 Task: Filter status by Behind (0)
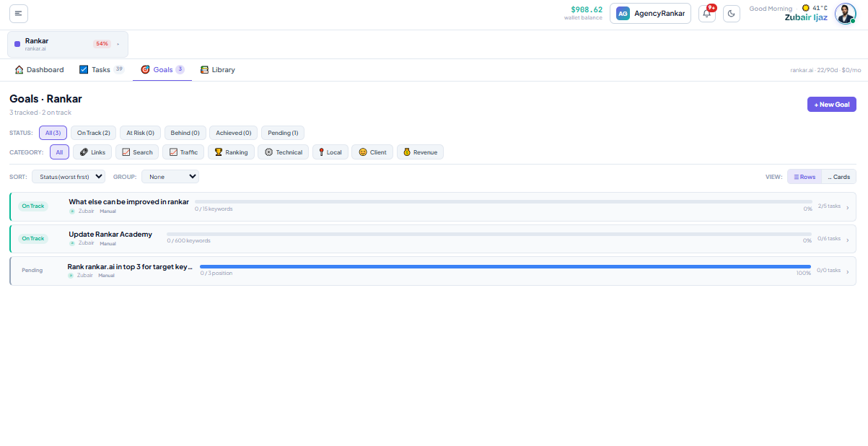click(x=185, y=133)
